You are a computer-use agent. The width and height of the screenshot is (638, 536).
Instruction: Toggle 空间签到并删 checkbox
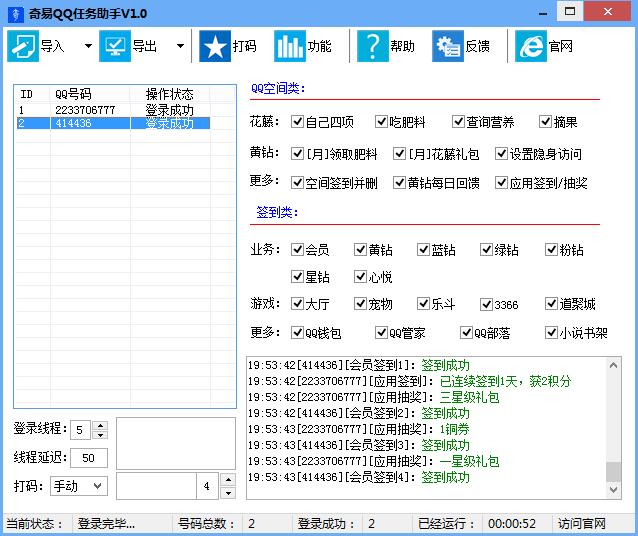(x=297, y=183)
